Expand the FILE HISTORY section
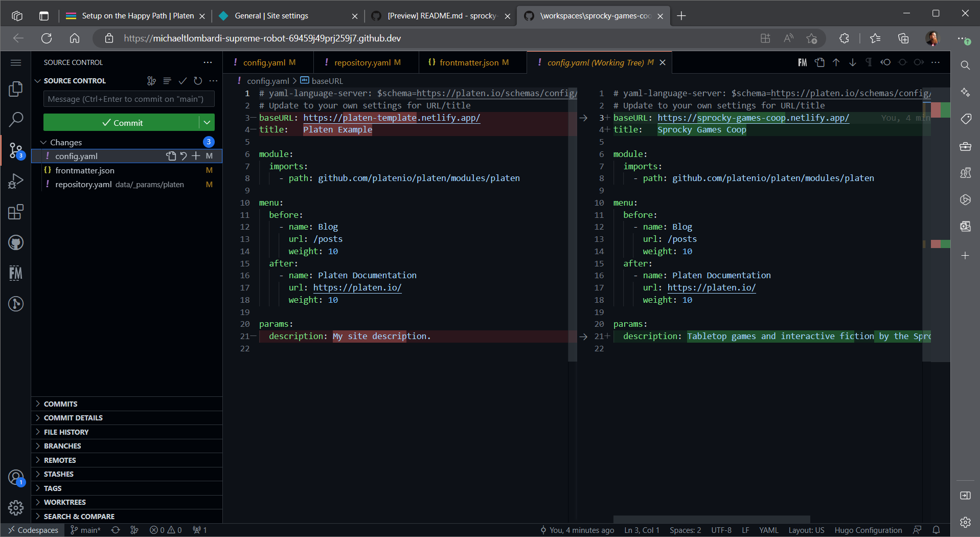The height and width of the screenshot is (537, 980). (x=66, y=432)
